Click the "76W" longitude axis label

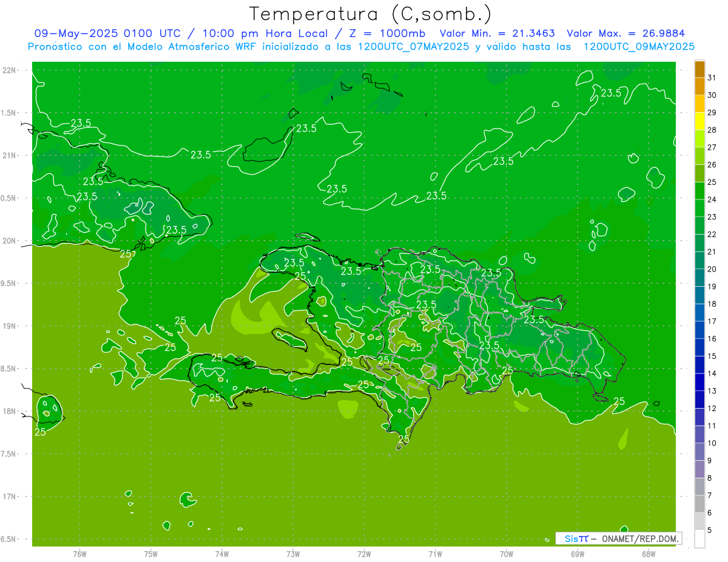click(x=79, y=554)
